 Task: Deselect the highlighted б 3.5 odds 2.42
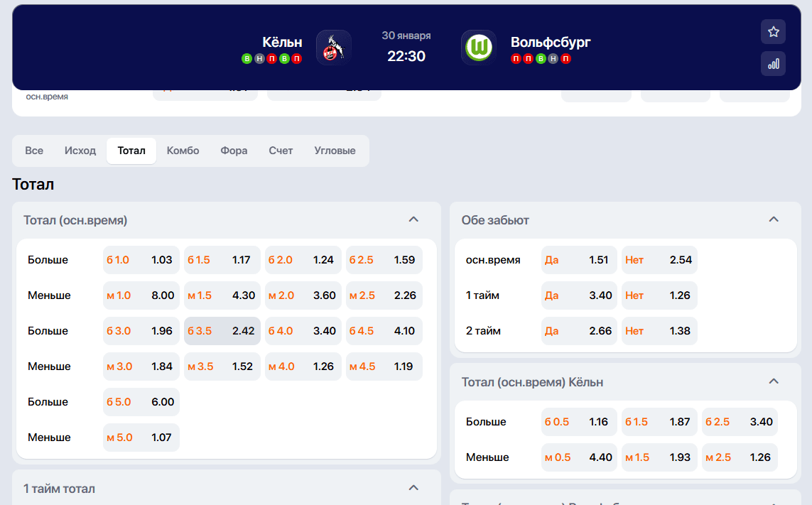click(x=222, y=331)
